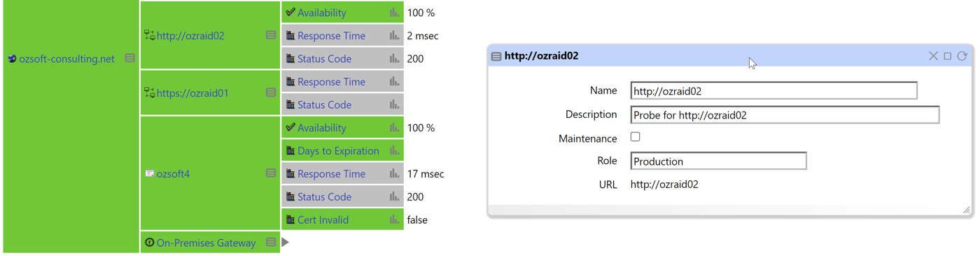Open Availability link under http://ozraid02
Screen dimensions: 980x256
point(321,13)
